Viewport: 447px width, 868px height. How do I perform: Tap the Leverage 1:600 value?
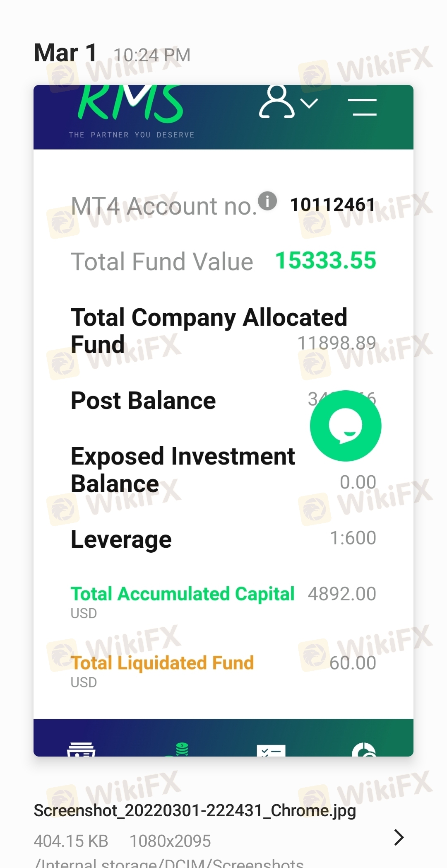[x=353, y=538]
